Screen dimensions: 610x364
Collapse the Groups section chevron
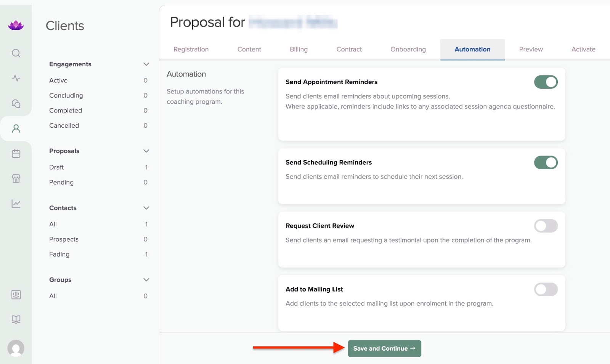pyautogui.click(x=146, y=280)
